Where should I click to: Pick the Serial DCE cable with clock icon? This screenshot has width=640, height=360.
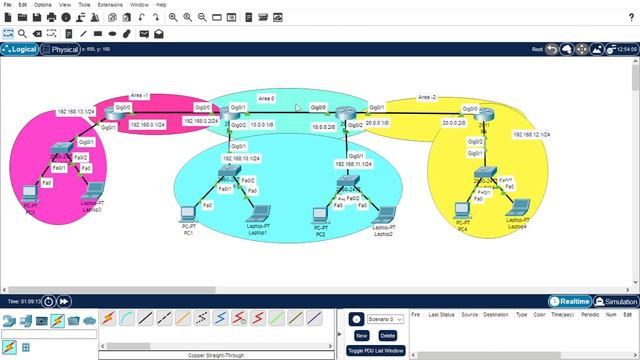coord(239,318)
